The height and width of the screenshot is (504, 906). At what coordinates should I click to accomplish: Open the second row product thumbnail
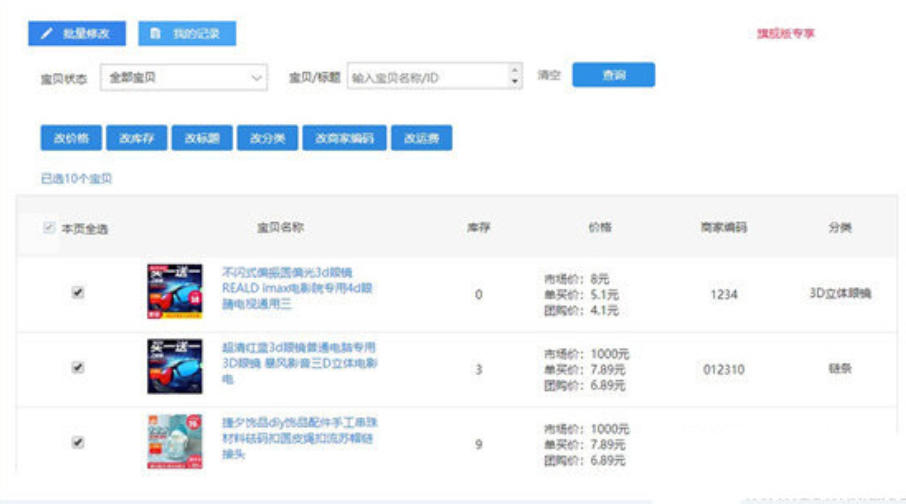point(174,366)
